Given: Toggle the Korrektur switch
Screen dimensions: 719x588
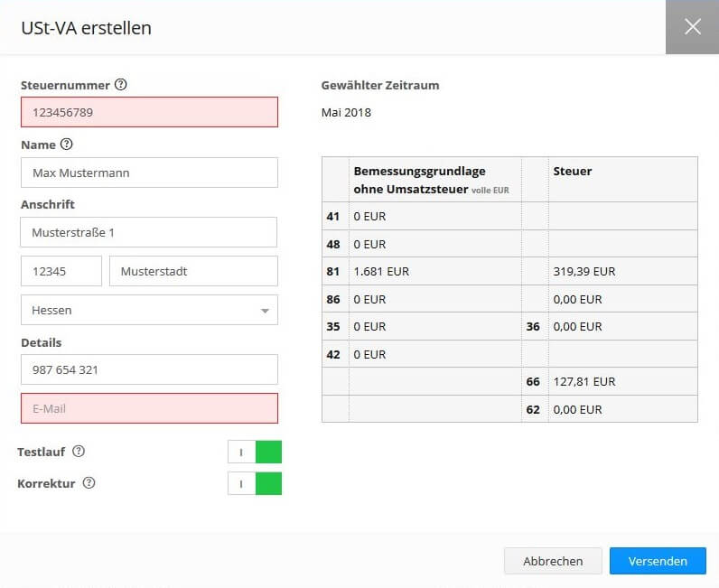Looking at the screenshot, I should (x=255, y=484).
